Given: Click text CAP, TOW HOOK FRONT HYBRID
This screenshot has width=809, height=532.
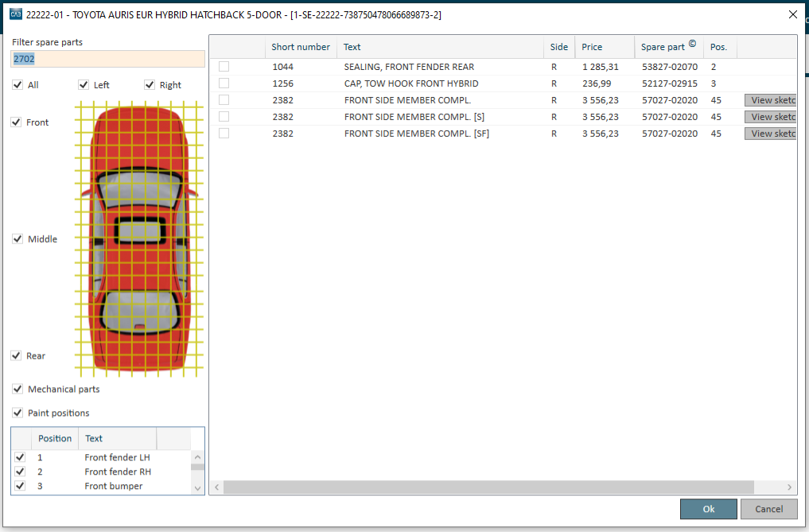Looking at the screenshot, I should (411, 83).
